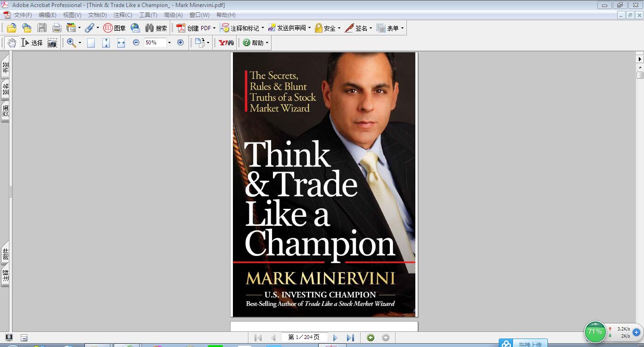Select the Snapshot camera tool
The image size is (644, 347).
coord(52,43)
